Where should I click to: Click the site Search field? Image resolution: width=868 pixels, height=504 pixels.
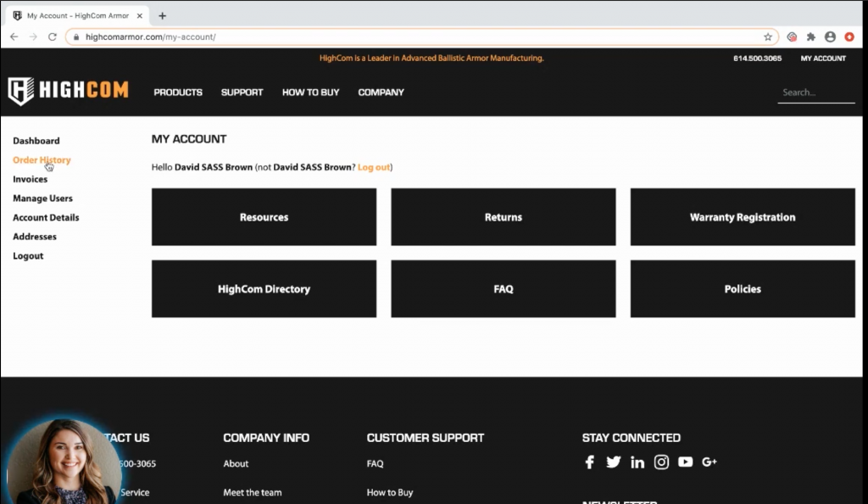[x=815, y=92]
